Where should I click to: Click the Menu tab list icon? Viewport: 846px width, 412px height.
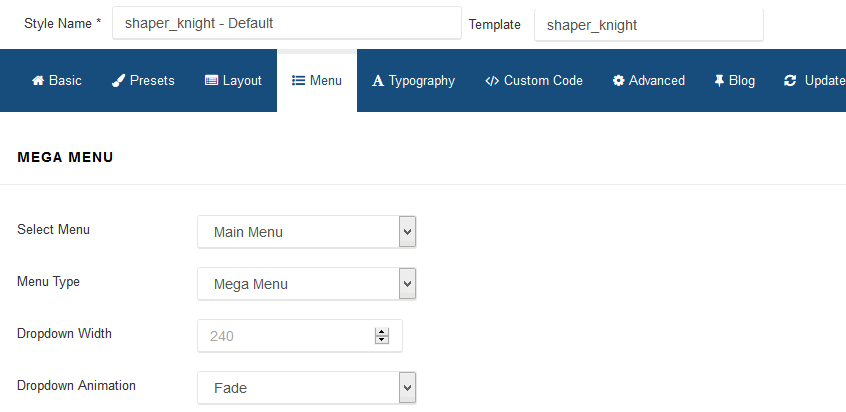(298, 81)
